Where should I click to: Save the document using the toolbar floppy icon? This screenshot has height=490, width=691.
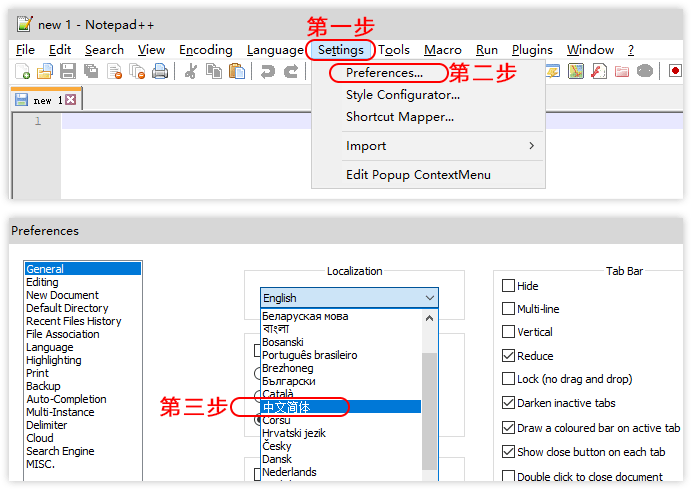tap(68, 71)
